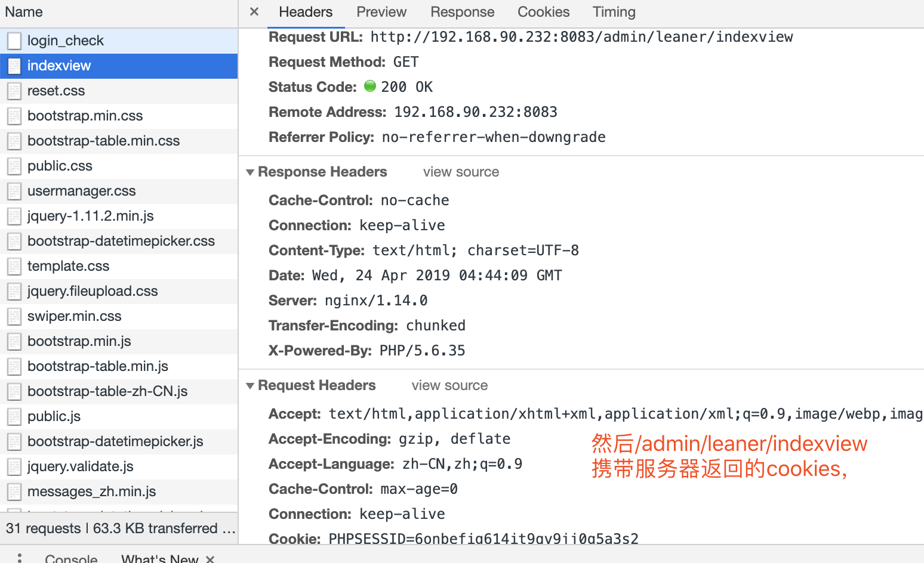Click the Name column header

tap(24, 12)
